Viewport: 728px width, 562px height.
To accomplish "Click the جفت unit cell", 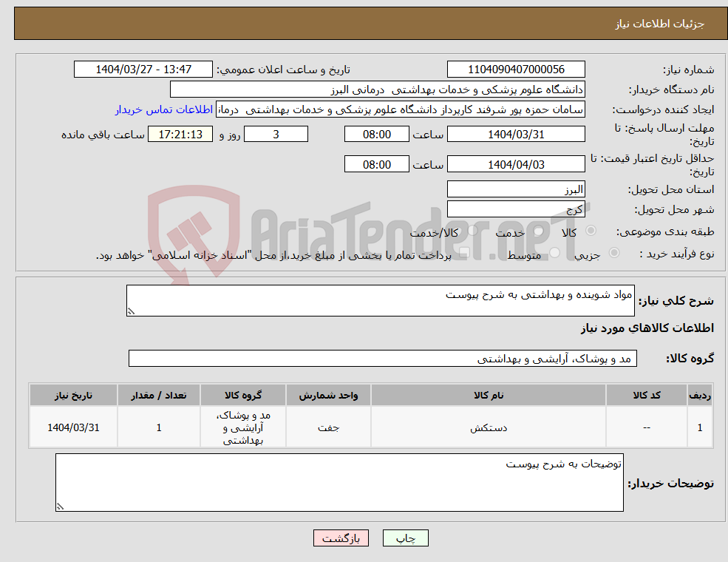I will click(x=328, y=427).
